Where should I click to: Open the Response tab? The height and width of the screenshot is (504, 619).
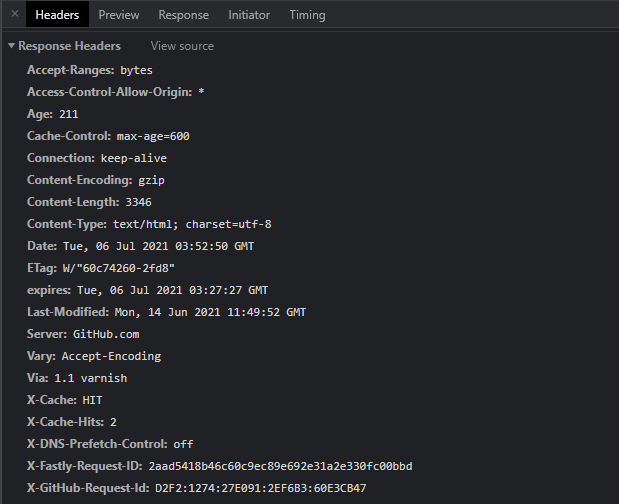pos(184,15)
